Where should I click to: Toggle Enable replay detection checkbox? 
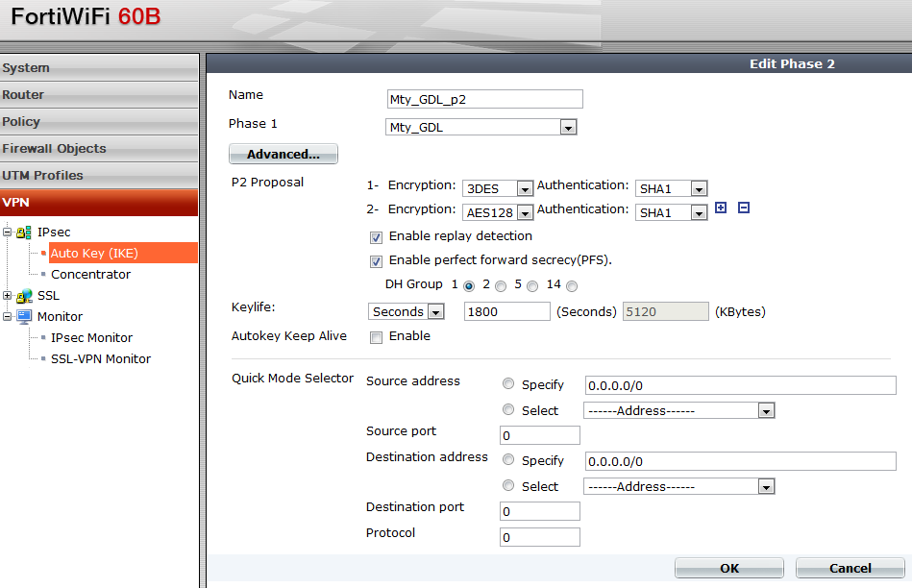[x=377, y=237]
